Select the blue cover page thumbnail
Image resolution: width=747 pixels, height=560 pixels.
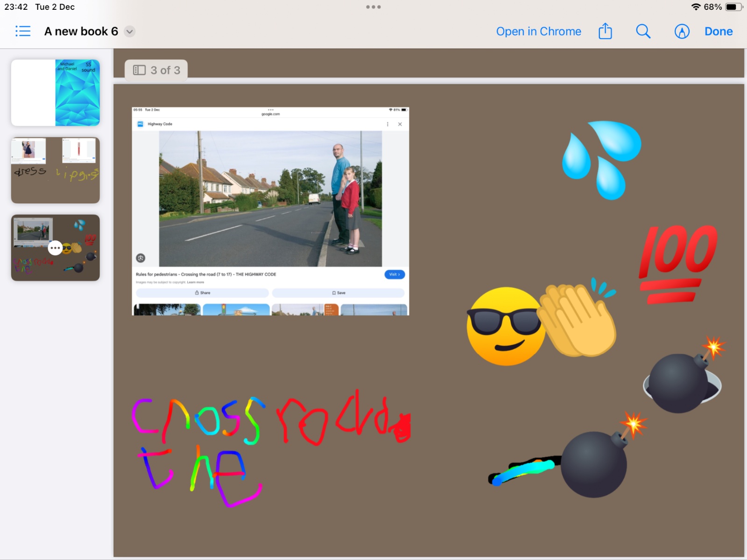click(56, 92)
